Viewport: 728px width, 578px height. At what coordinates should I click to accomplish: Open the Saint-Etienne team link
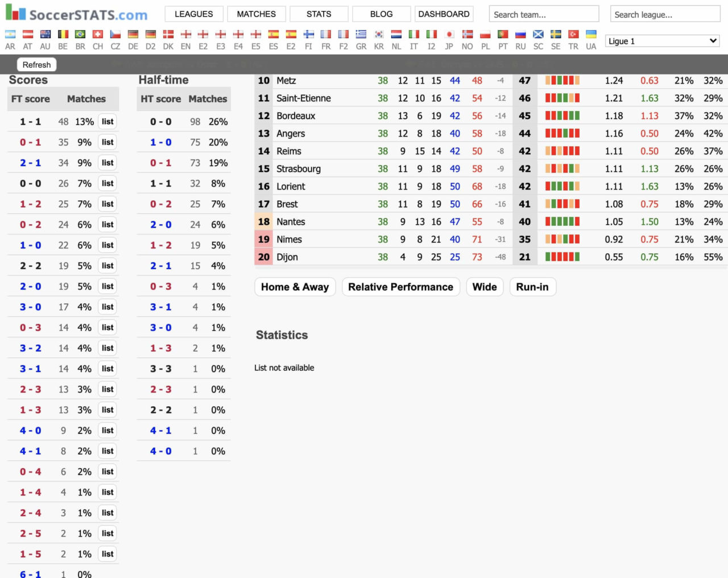pos(303,98)
